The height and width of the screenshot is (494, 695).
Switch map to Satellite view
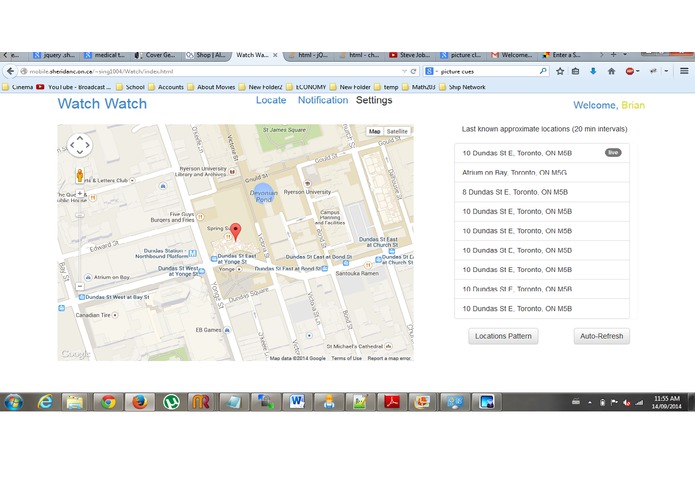pyautogui.click(x=397, y=131)
